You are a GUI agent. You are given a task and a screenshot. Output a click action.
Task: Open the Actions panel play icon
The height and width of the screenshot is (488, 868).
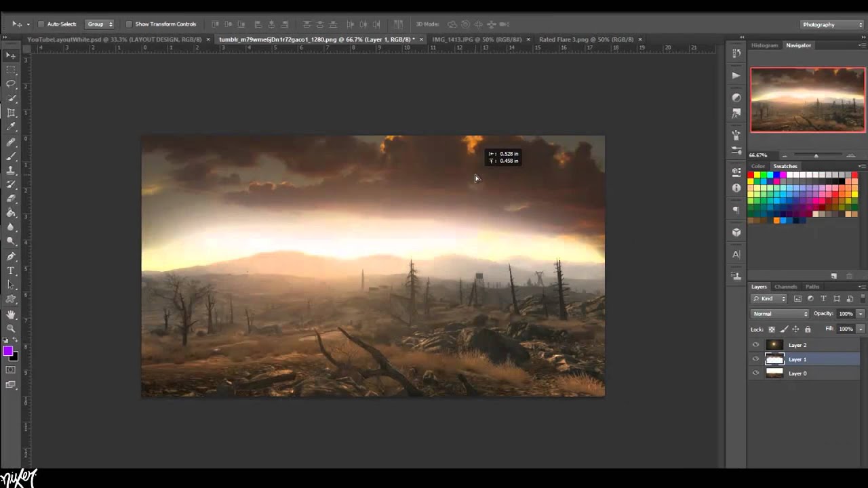(x=736, y=75)
